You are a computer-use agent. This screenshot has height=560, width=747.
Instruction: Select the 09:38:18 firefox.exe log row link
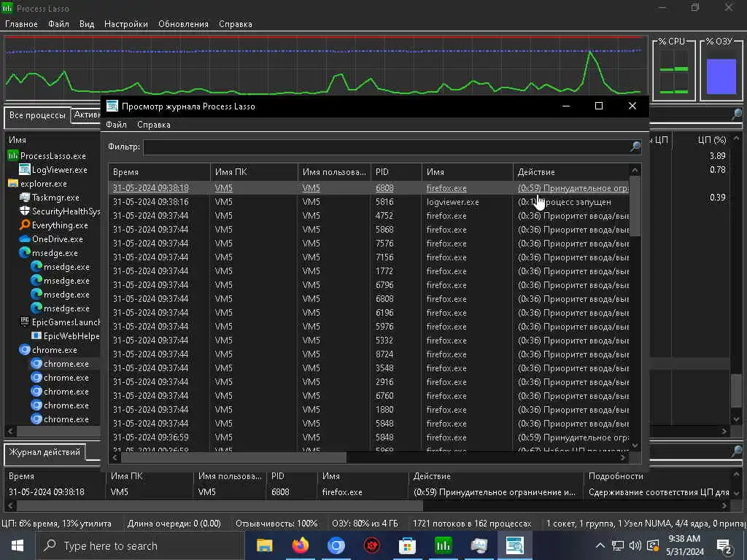369,188
